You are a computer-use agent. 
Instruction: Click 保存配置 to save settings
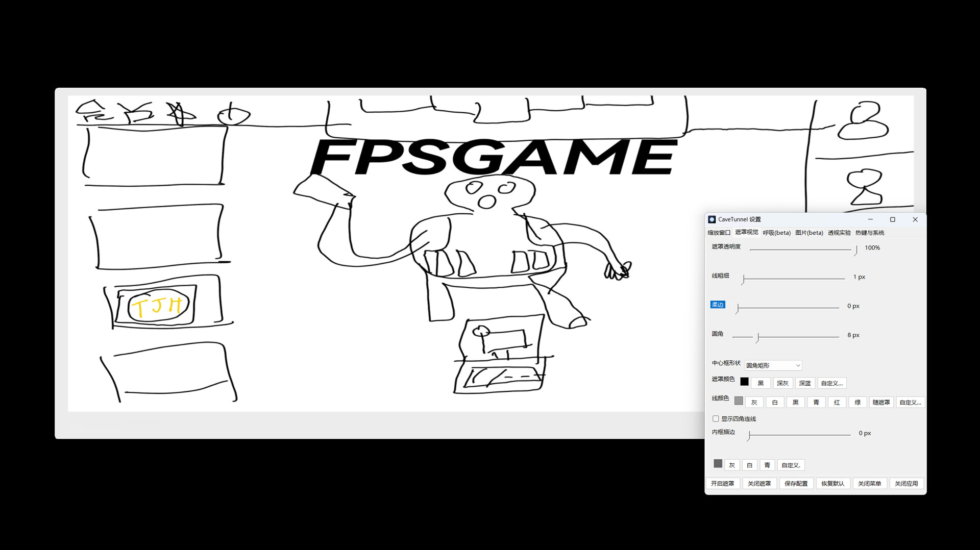[x=796, y=484]
